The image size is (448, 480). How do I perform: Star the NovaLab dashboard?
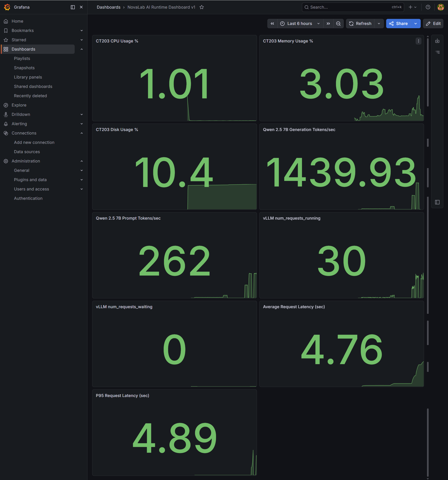[202, 7]
